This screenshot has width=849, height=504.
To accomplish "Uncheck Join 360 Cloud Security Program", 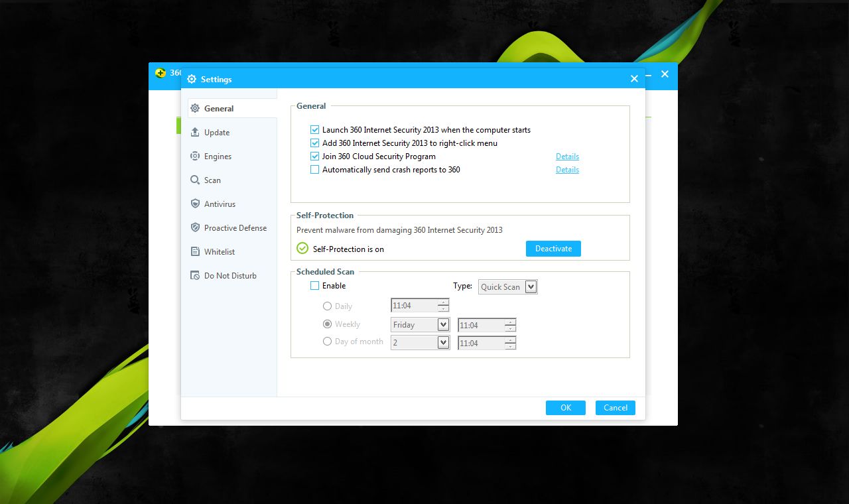I will point(315,157).
